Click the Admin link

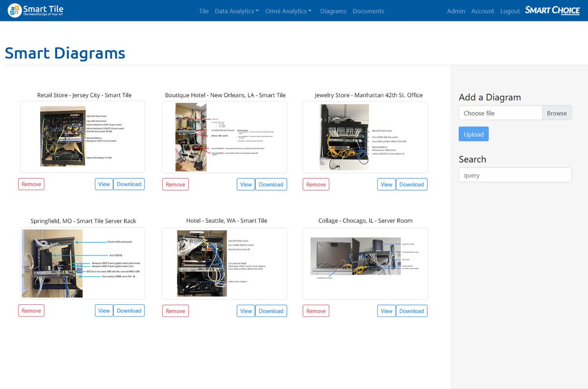click(456, 11)
